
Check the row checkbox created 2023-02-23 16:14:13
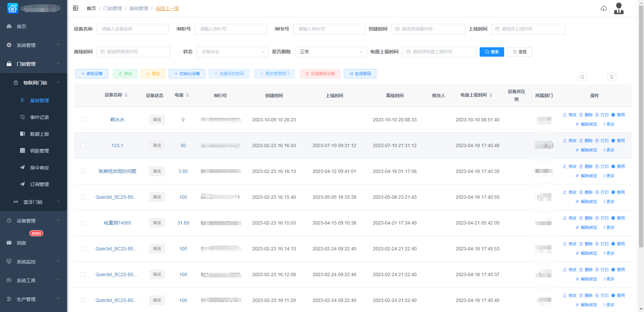coord(83,249)
